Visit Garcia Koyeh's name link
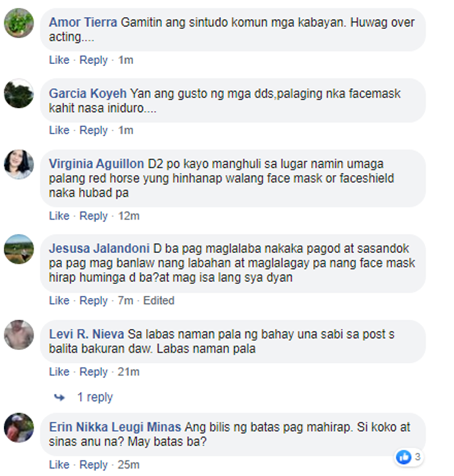 [x=88, y=93]
